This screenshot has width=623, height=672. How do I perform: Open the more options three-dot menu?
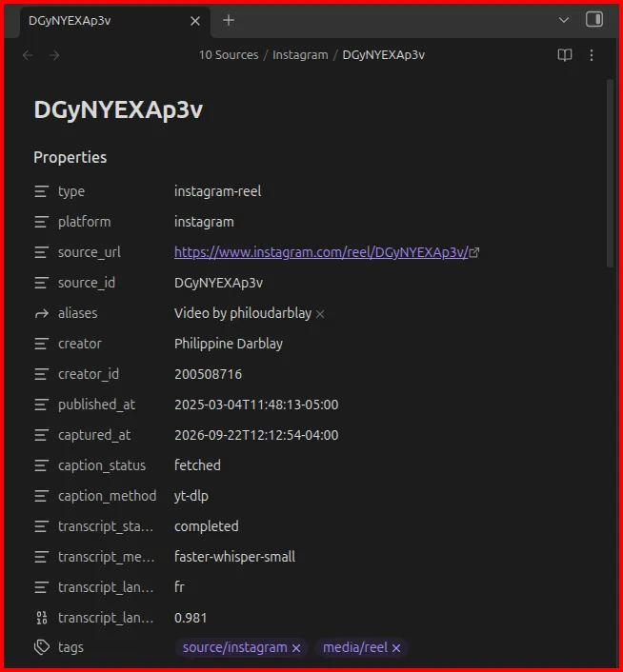[x=592, y=55]
